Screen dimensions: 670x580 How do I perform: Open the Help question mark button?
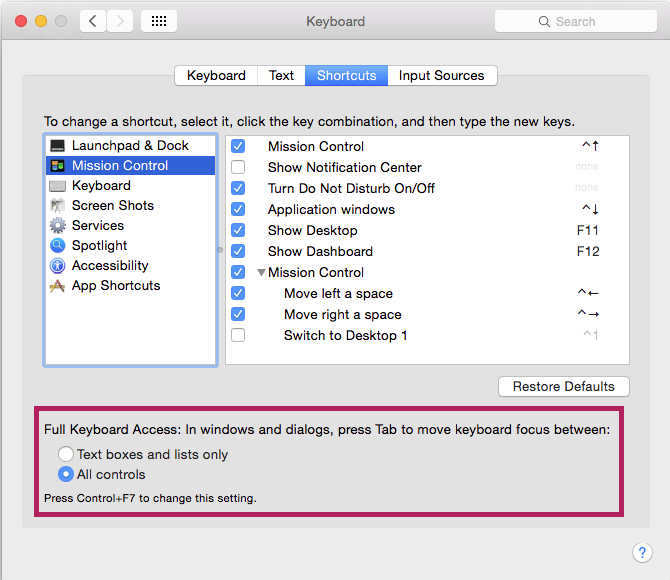[642, 553]
